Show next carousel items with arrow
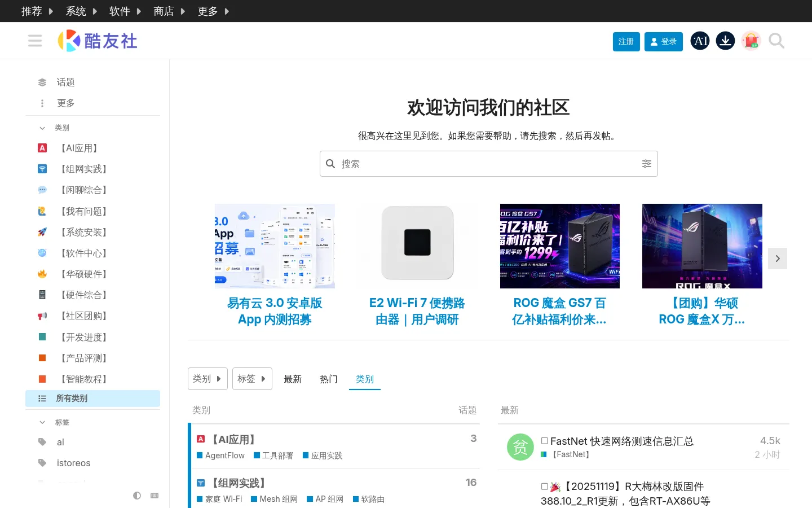The width and height of the screenshot is (812, 508). click(x=778, y=259)
